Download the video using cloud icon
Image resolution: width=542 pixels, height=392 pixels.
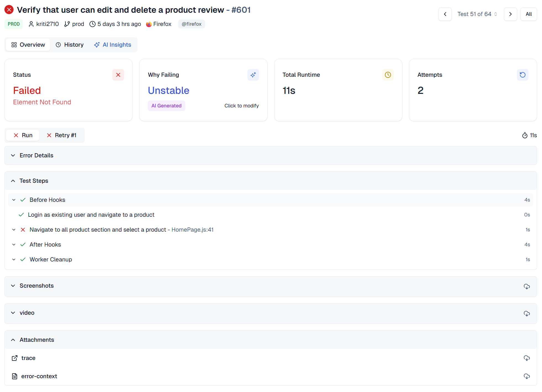527,313
